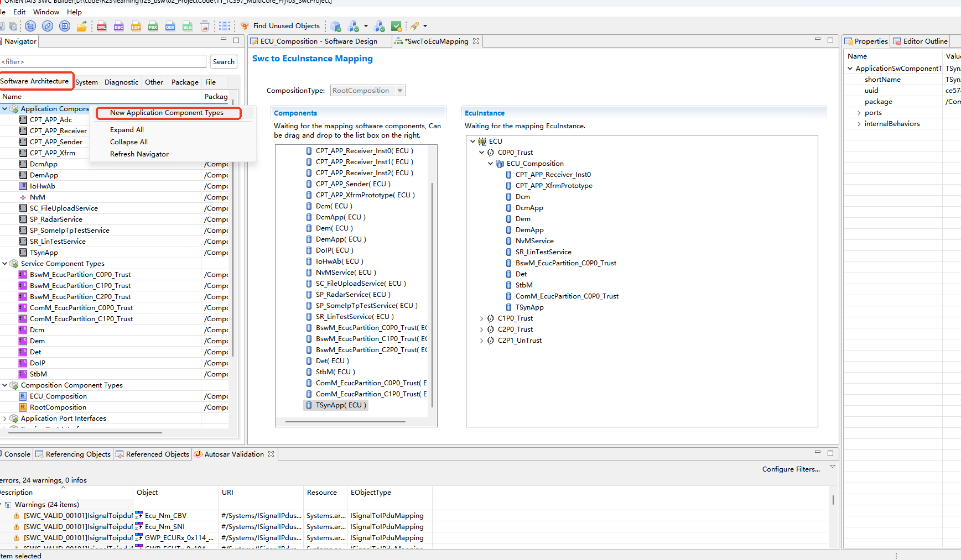961x560 pixels.
Task: Expand the ports node in Properties
Action: pyautogui.click(x=859, y=113)
